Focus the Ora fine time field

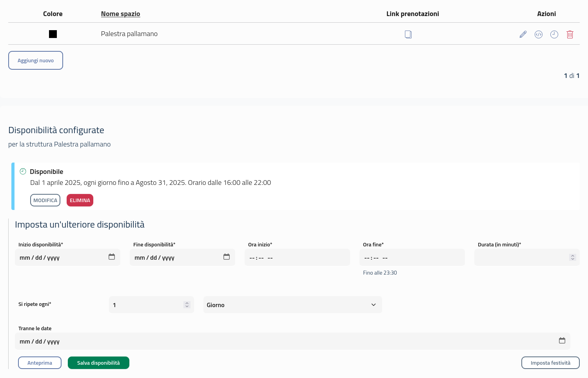[412, 258]
